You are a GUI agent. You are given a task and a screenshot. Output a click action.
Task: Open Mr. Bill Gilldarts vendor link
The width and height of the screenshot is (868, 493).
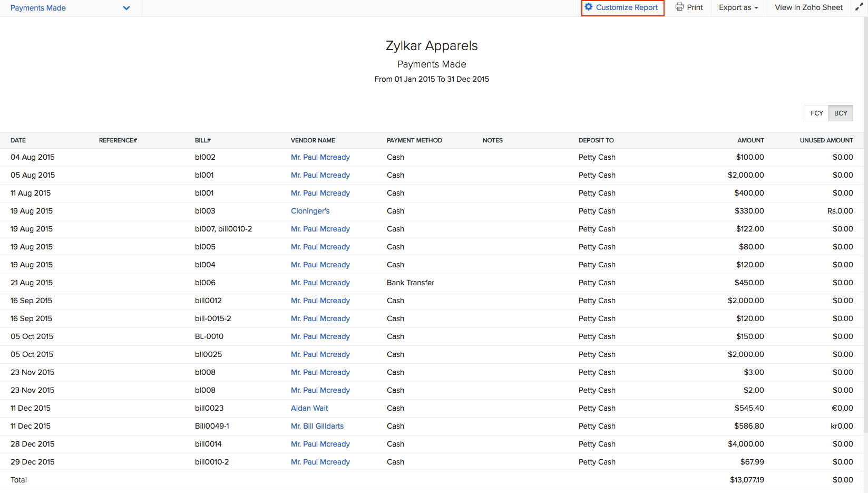[x=317, y=426]
